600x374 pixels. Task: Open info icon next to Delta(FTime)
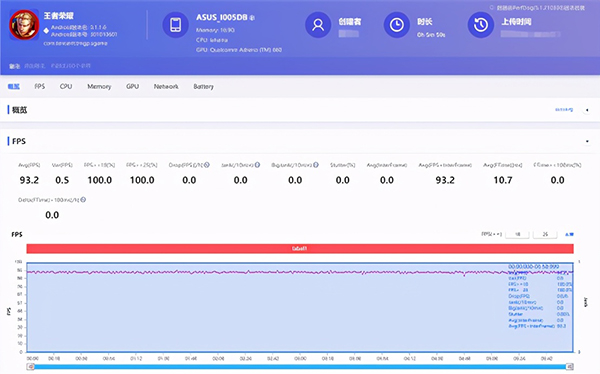pyautogui.click(x=83, y=200)
